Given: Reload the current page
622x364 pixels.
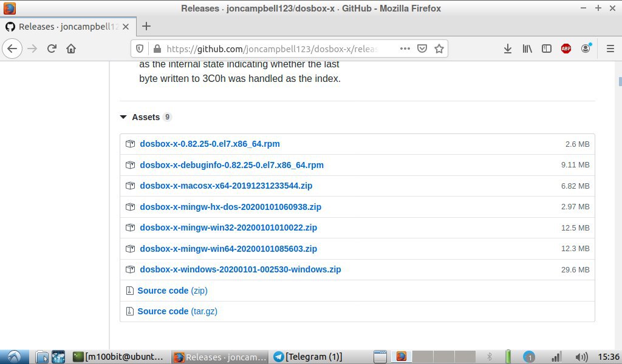Looking at the screenshot, I should pos(52,49).
